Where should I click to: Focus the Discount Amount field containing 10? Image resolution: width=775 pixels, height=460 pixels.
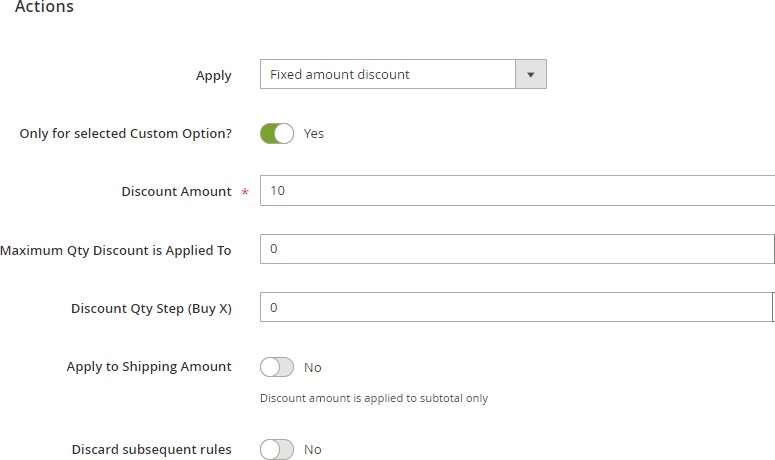(516, 191)
